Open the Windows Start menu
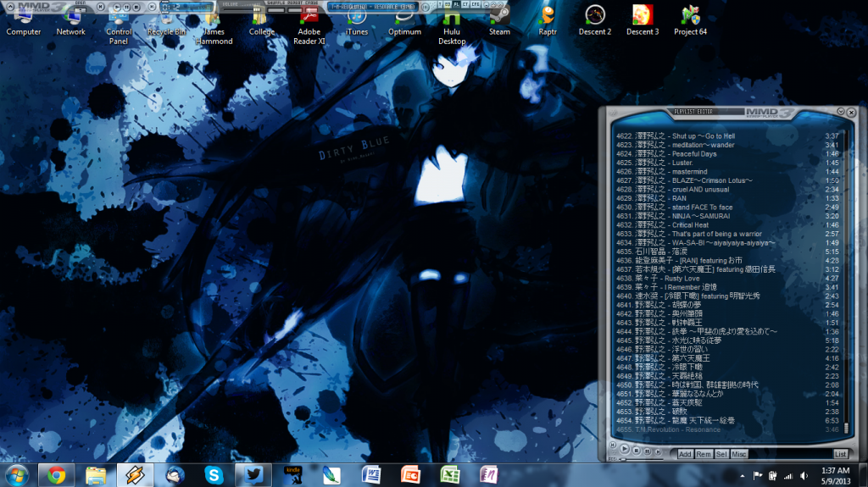Viewport: 868px width, 487px height. pyautogui.click(x=17, y=475)
